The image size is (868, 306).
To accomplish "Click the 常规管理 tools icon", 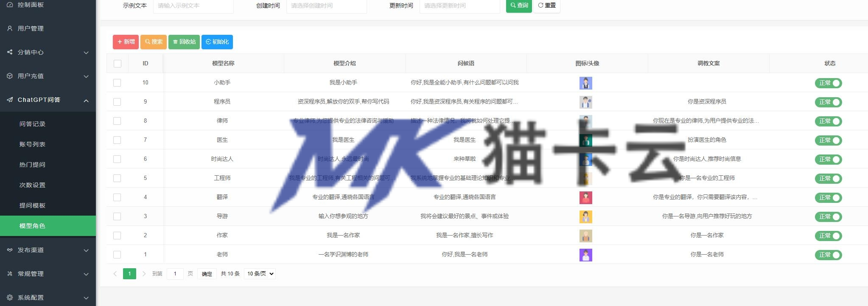I will [10, 274].
